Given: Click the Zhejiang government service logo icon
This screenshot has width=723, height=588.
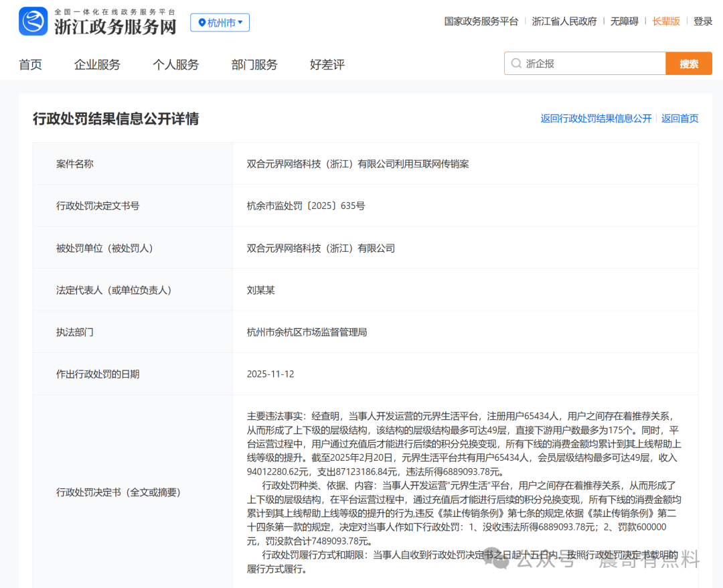Looking at the screenshot, I should tap(33, 21).
